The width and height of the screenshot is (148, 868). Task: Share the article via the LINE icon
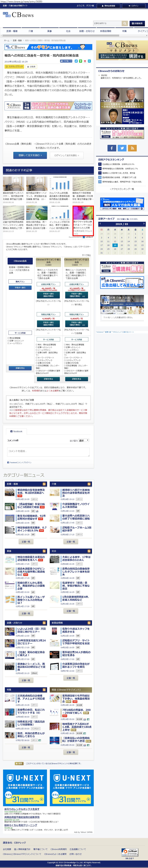click(x=80, y=61)
